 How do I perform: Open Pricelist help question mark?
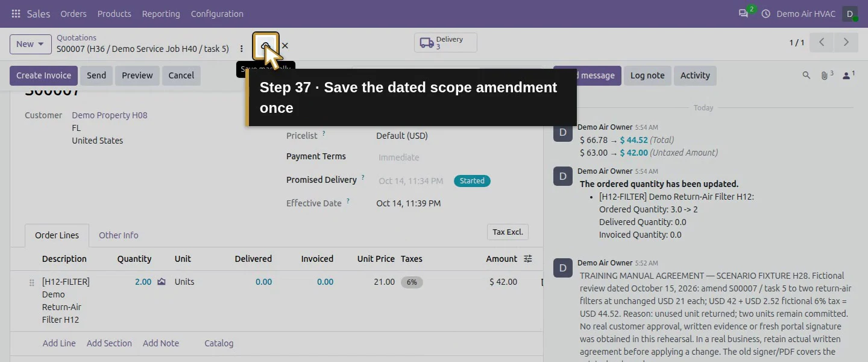[x=324, y=133]
